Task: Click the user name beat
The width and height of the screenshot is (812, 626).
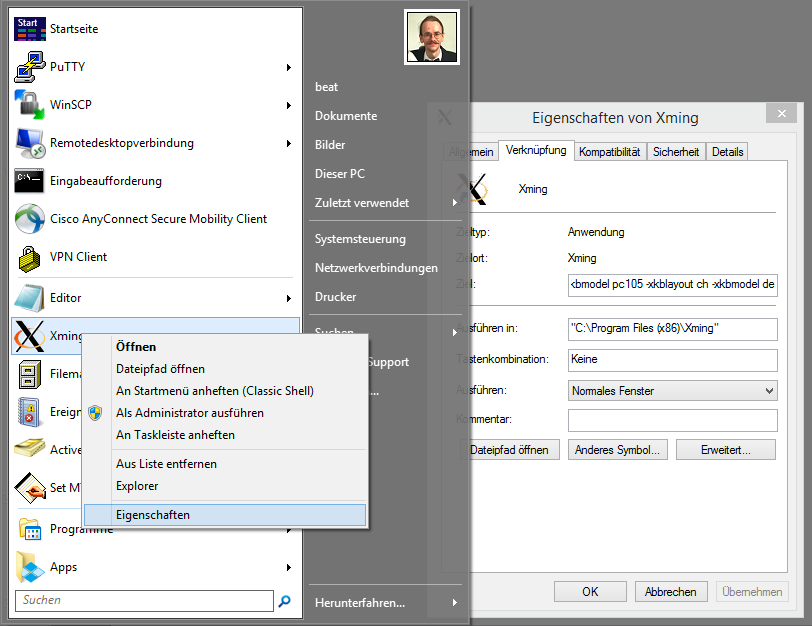Action: pos(326,87)
